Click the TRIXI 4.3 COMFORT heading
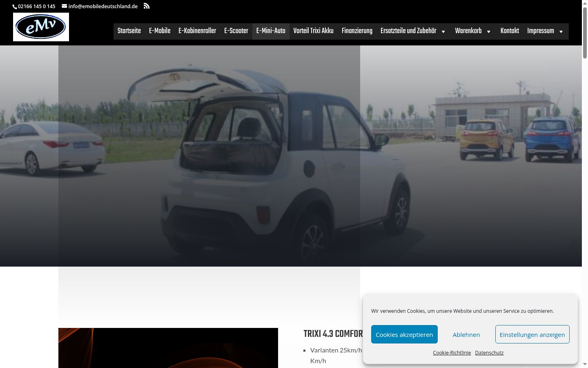 coord(333,334)
